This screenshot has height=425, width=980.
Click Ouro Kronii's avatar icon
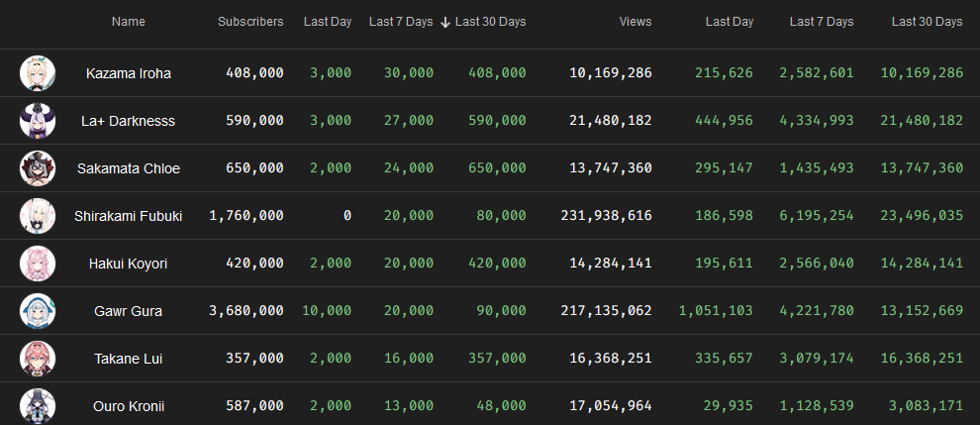pyautogui.click(x=38, y=406)
